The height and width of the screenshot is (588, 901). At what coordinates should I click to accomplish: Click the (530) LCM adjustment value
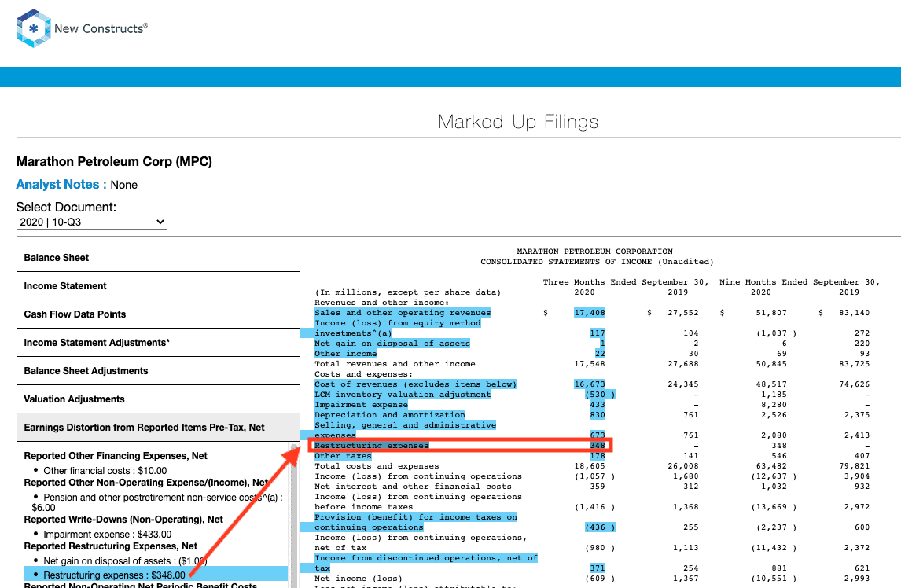599,395
